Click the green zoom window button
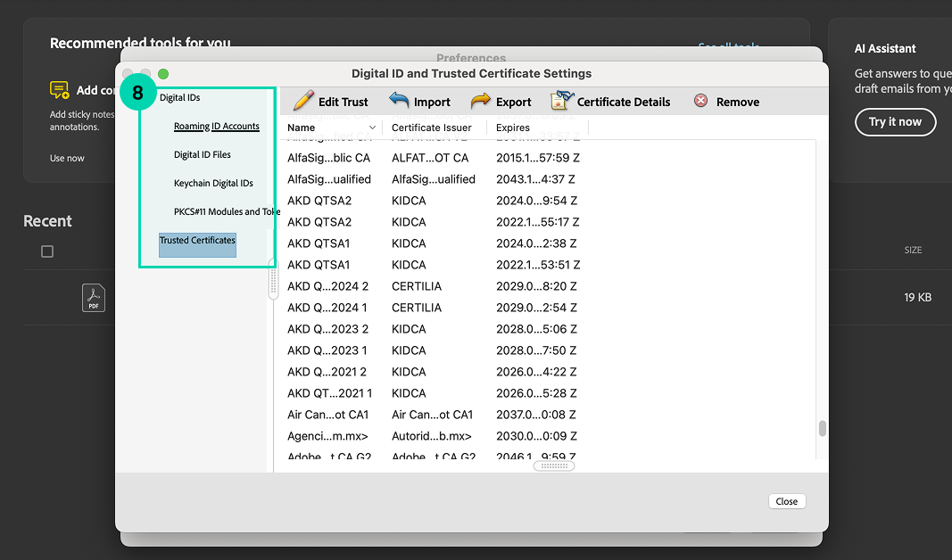Image resolution: width=952 pixels, height=560 pixels. tap(163, 74)
